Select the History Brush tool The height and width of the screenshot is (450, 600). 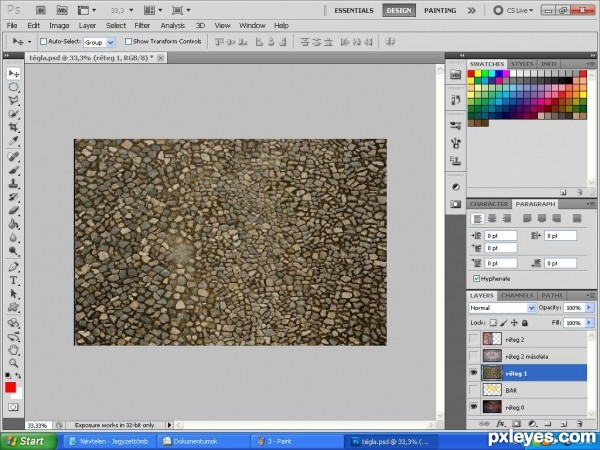(13, 197)
